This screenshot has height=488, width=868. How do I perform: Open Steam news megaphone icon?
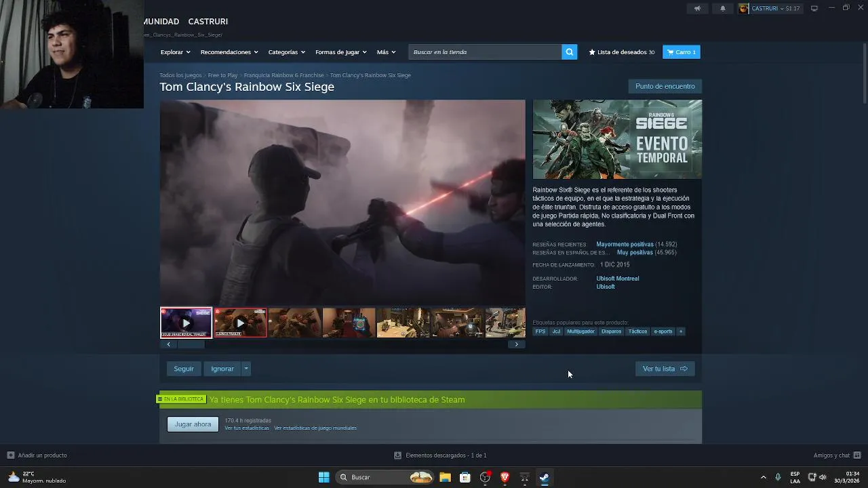coord(697,8)
